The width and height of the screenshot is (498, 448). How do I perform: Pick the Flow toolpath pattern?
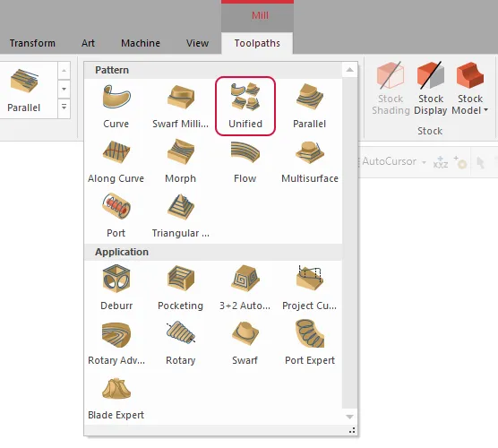click(245, 160)
